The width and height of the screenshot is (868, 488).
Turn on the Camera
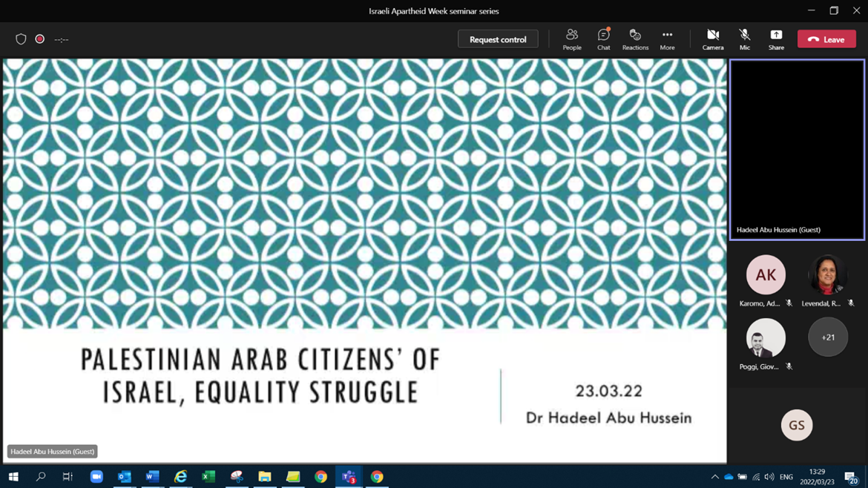[x=713, y=39]
